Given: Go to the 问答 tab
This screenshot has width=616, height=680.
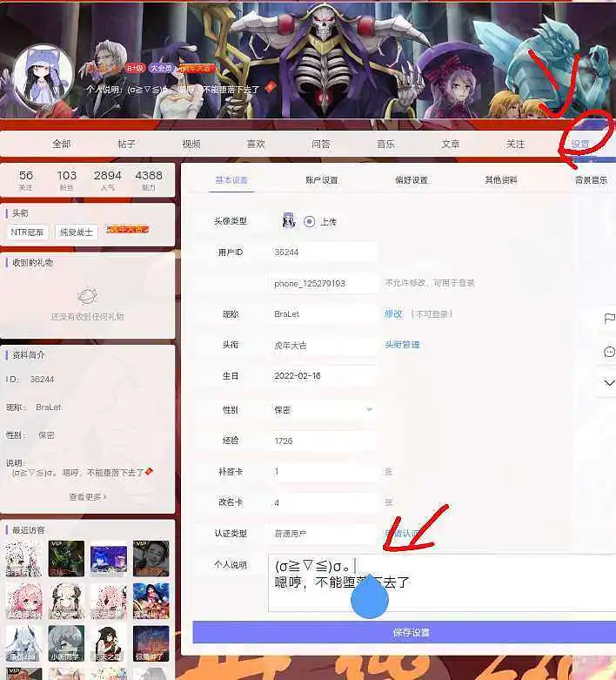Looking at the screenshot, I should point(321,144).
